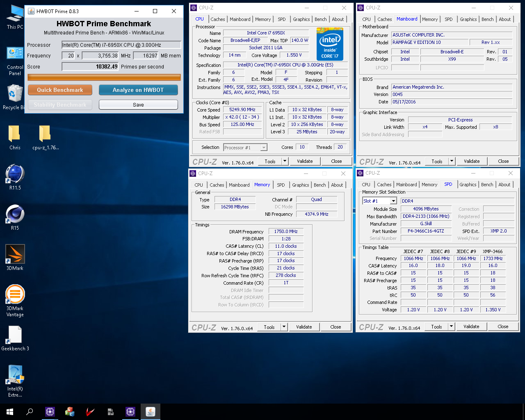Click the Core Voltage value 1.550 V
The image size is (525, 420).
(294, 55)
